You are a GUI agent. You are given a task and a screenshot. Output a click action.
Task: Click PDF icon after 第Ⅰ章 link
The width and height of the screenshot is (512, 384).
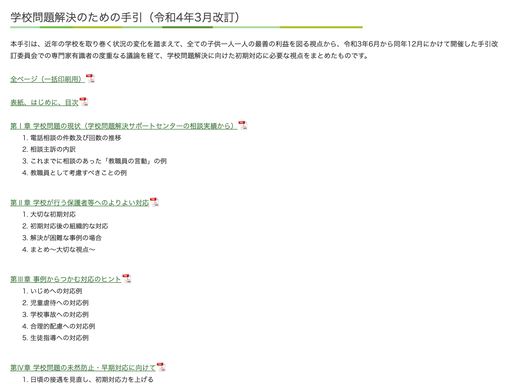pyautogui.click(x=242, y=125)
